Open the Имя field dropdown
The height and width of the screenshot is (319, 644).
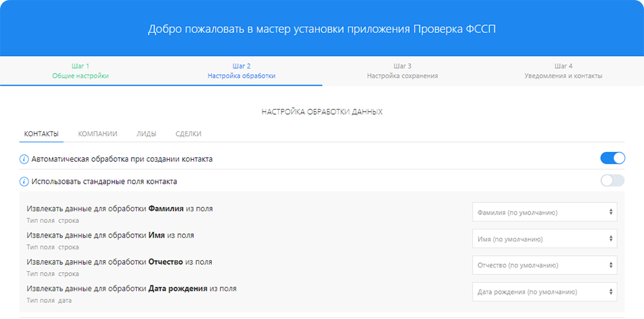[x=544, y=238]
